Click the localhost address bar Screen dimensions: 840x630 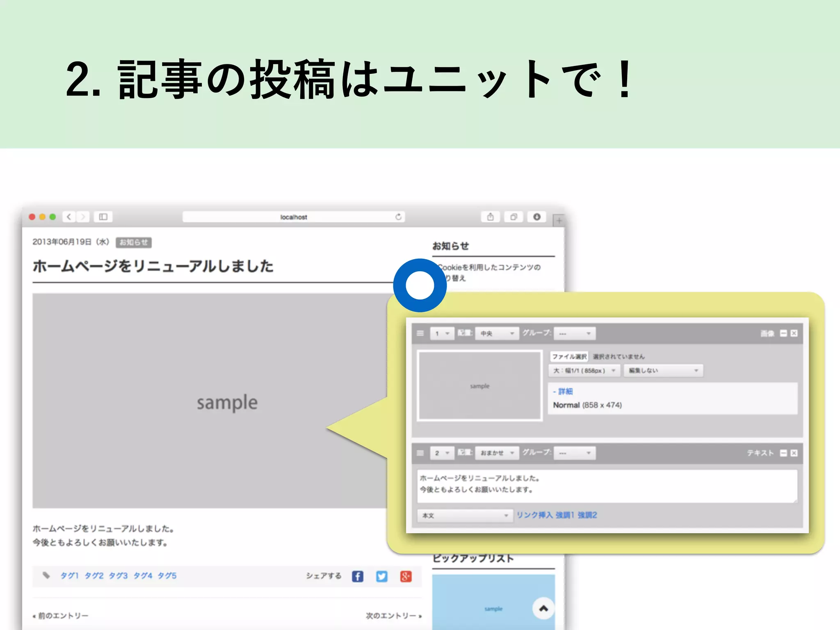tap(294, 217)
